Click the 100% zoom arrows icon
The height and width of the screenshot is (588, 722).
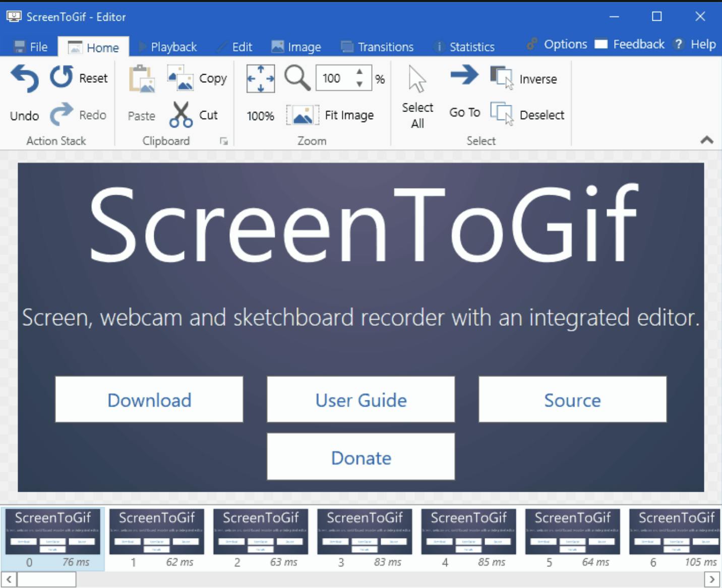point(261,79)
